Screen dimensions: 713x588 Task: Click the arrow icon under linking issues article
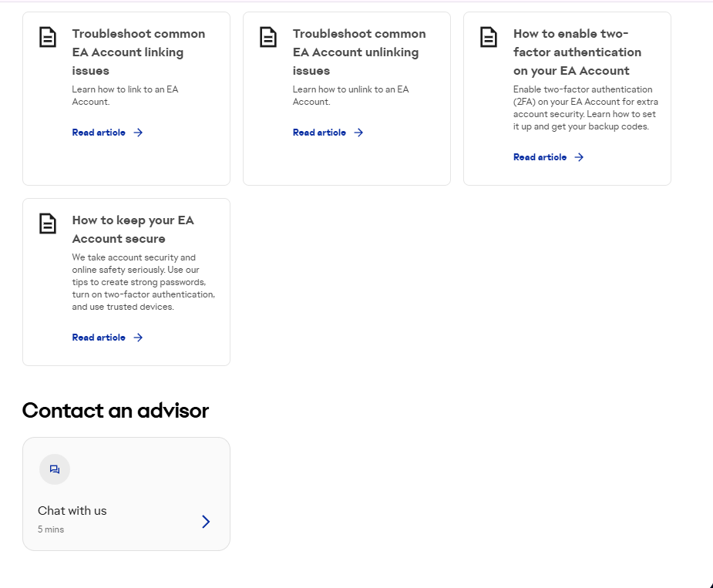coord(138,133)
